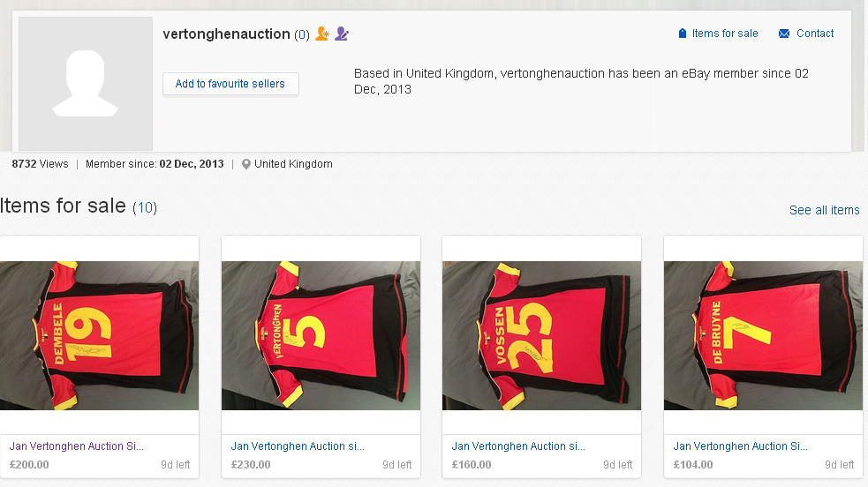The image size is (868, 487).
Task: Click the United Kingdom location pin icon
Action: 246,164
